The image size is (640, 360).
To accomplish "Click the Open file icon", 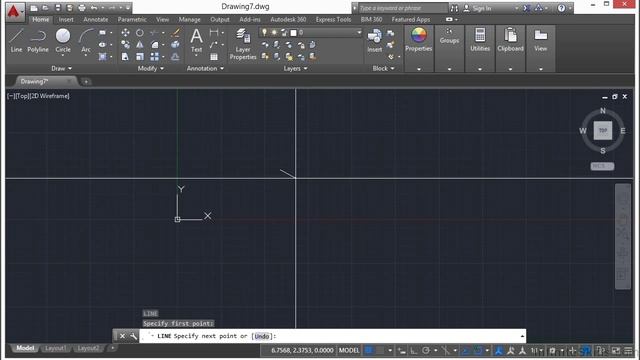I will (45, 8).
